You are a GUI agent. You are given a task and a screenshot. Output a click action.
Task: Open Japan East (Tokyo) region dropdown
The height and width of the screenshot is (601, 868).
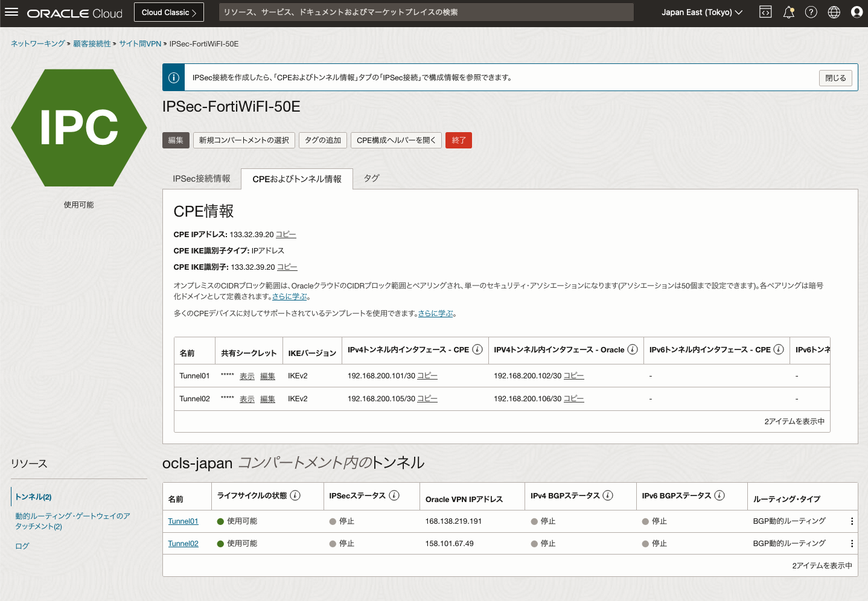pos(701,12)
